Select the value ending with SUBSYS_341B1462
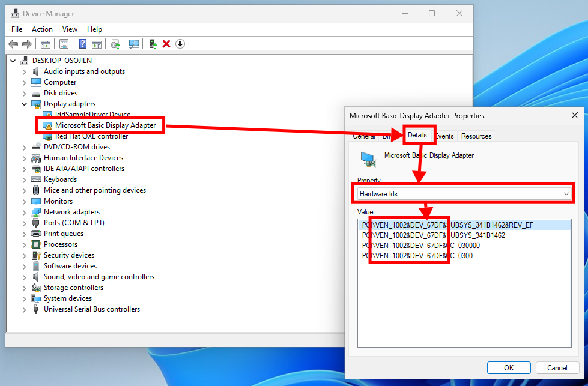Viewport: 588px width, 386px height. (x=434, y=235)
